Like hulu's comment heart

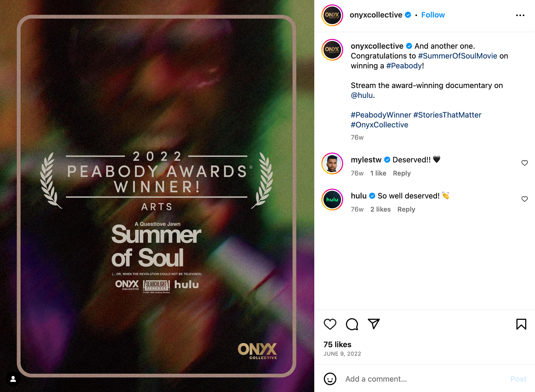[x=524, y=199]
